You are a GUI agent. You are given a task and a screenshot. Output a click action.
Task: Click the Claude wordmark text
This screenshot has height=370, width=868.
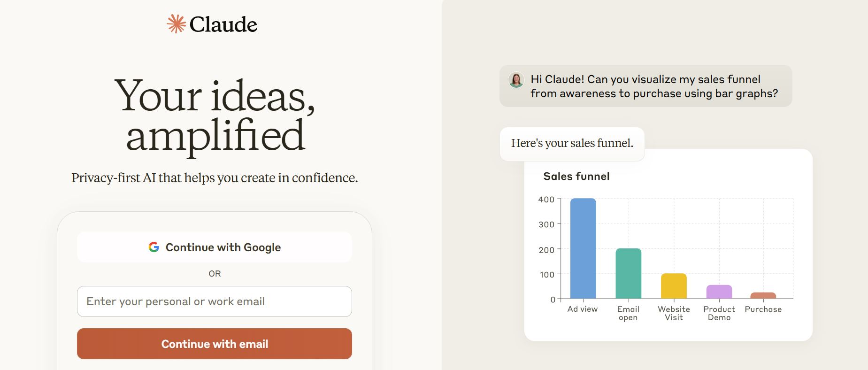[223, 24]
